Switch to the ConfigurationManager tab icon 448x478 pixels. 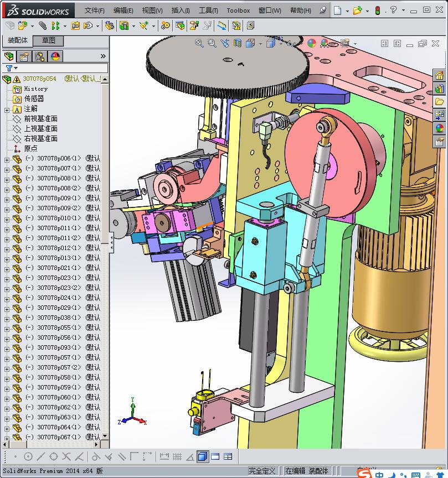pyautogui.click(x=40, y=56)
